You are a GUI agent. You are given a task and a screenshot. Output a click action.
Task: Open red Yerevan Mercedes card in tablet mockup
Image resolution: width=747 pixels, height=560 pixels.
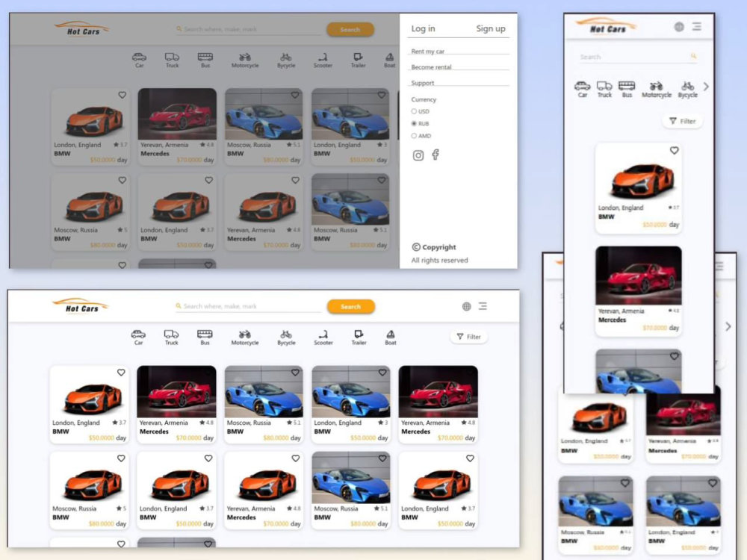point(684,424)
